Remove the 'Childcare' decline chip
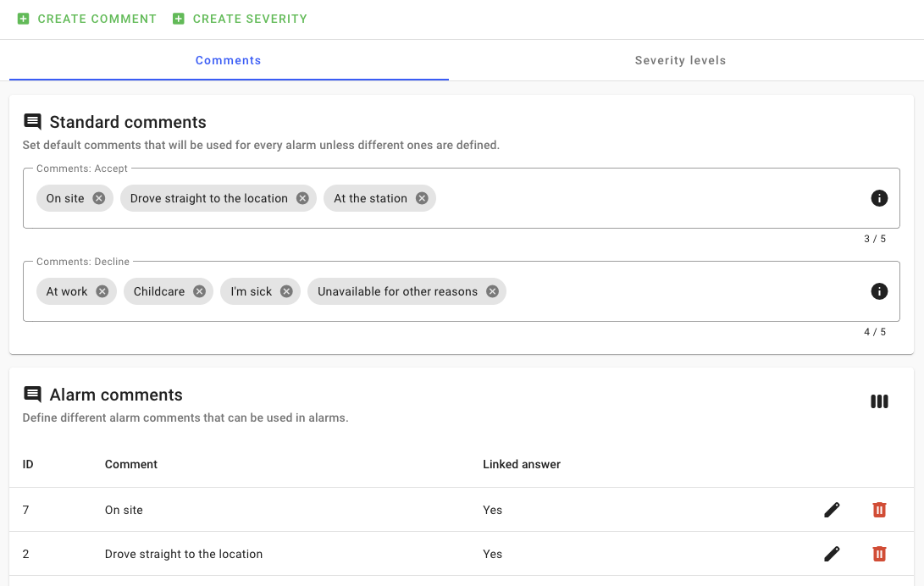This screenshot has width=924, height=586. (199, 291)
